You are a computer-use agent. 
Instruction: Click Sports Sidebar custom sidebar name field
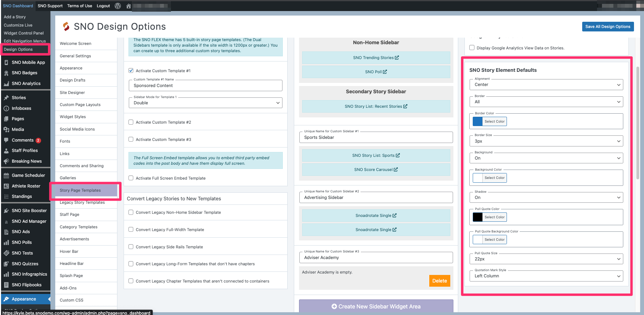[x=376, y=137]
